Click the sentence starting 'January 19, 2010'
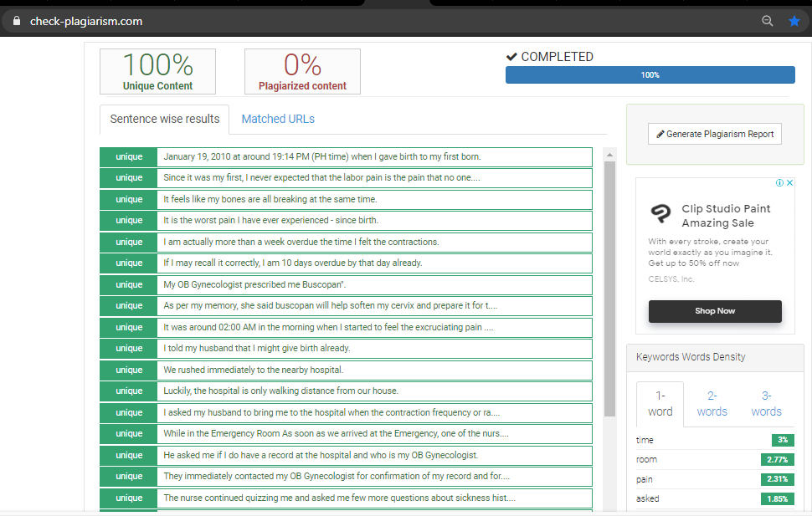Viewport: 812px width, 516px height. pyautogui.click(x=322, y=157)
